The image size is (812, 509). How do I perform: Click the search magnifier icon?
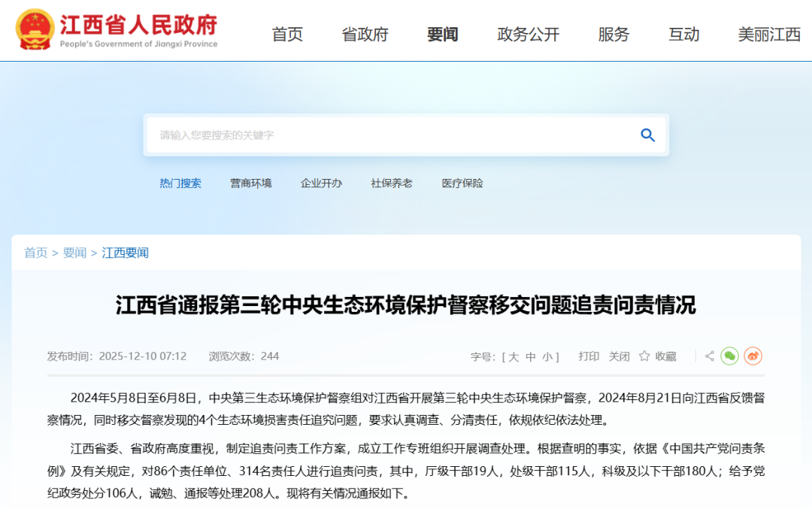coord(647,135)
